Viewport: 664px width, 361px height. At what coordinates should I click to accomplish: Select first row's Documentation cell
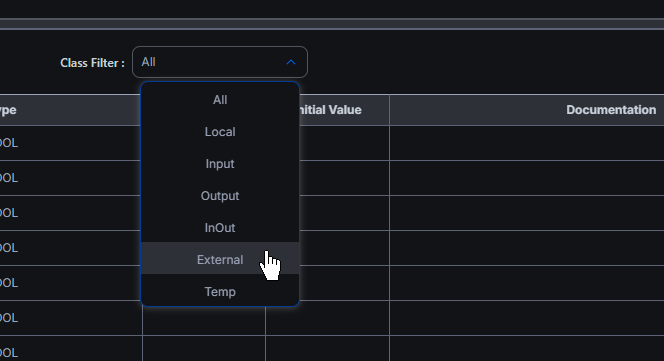pos(526,143)
